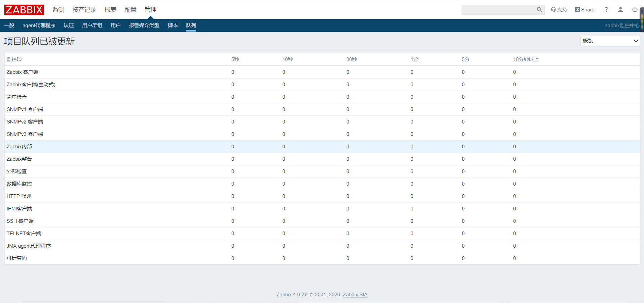The image size is (644, 303).
Task: Select the SNMPv2 客户端 row label
Action: (x=25, y=122)
